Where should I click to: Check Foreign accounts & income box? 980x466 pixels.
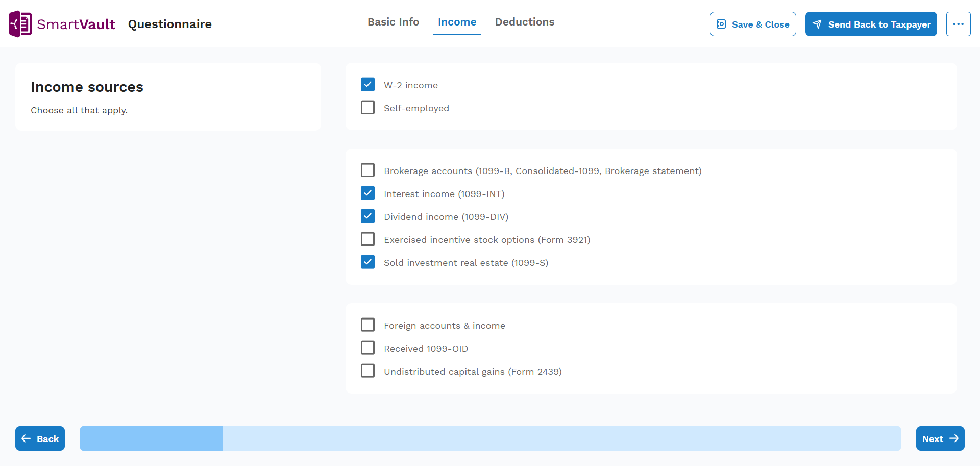click(367, 325)
